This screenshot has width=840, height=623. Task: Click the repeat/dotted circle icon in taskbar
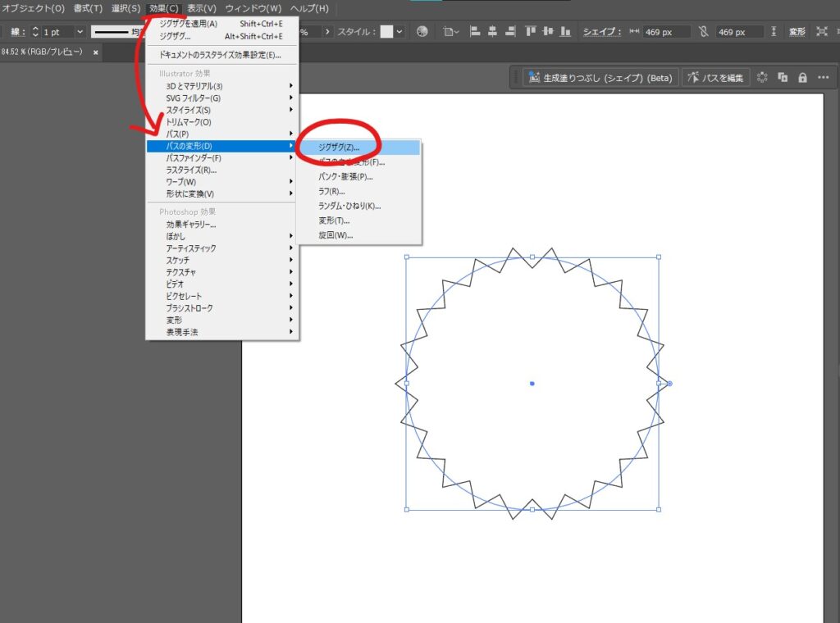pos(762,78)
